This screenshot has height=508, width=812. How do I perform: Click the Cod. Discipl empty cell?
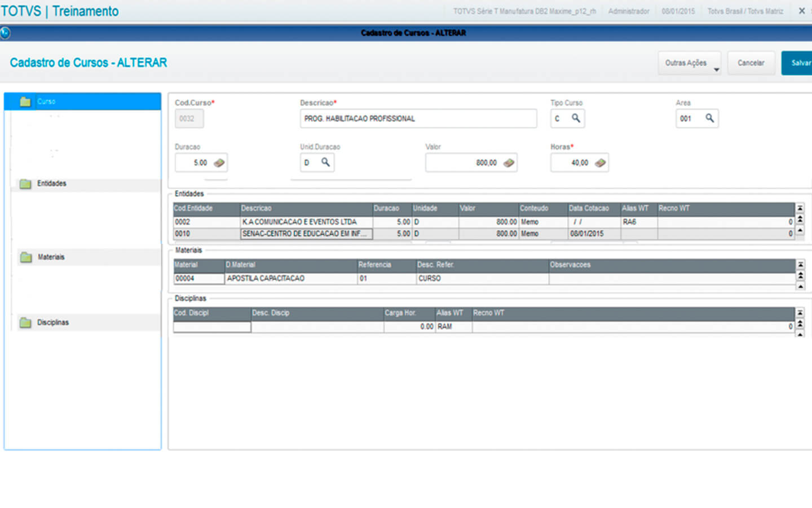click(x=212, y=327)
